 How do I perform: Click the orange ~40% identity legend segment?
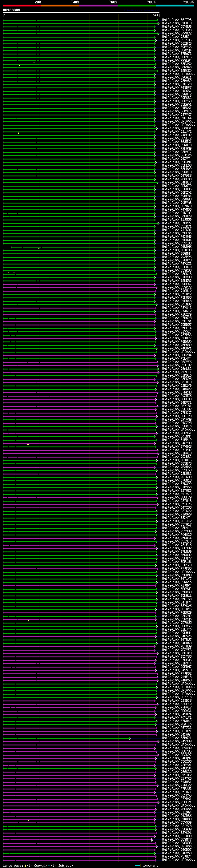point(60,6)
